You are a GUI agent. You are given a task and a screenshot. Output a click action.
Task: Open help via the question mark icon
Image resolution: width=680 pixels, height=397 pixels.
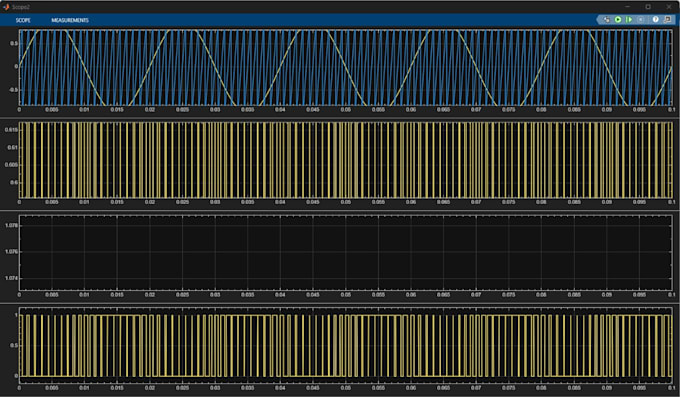pyautogui.click(x=655, y=20)
